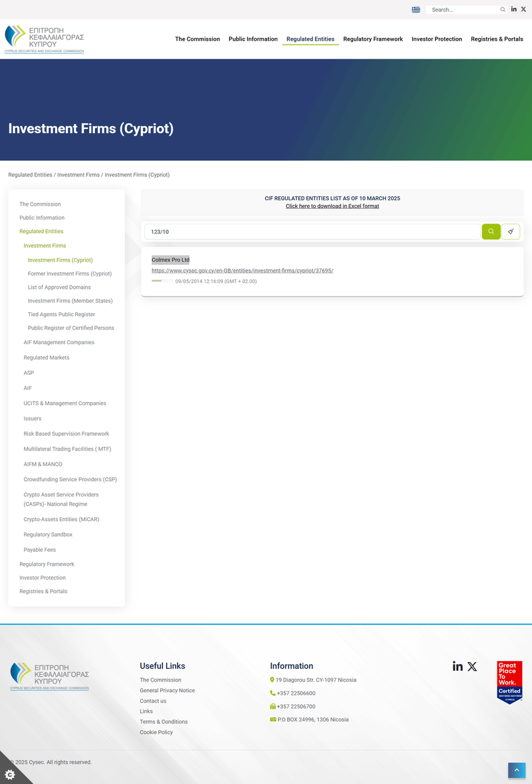532x784 pixels.
Task: Open LinkedIn icon in the top header
Action: pyautogui.click(x=514, y=9)
